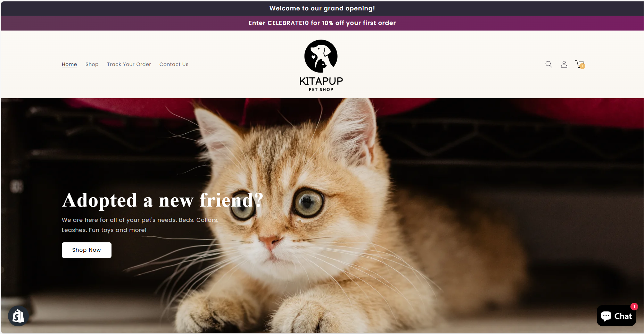Open the Shop menu link
Screen dimensions: 644x334
point(92,64)
